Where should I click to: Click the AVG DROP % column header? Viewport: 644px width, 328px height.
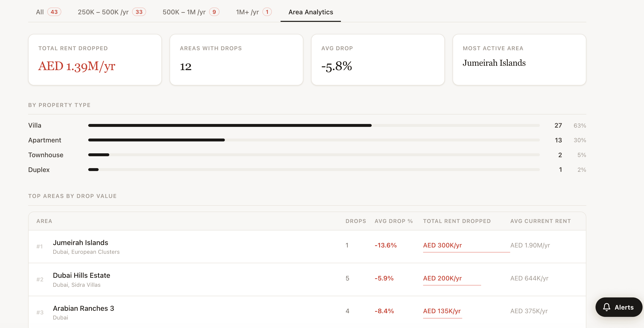(x=393, y=221)
